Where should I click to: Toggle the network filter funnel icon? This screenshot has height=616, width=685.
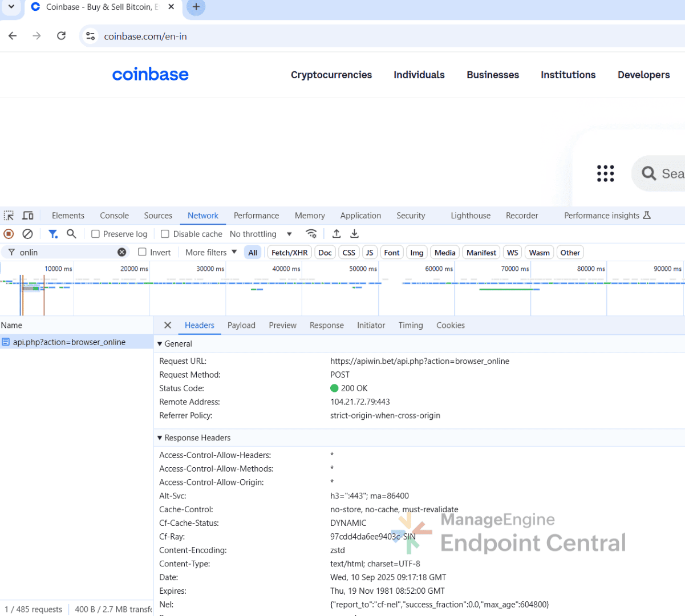point(53,234)
